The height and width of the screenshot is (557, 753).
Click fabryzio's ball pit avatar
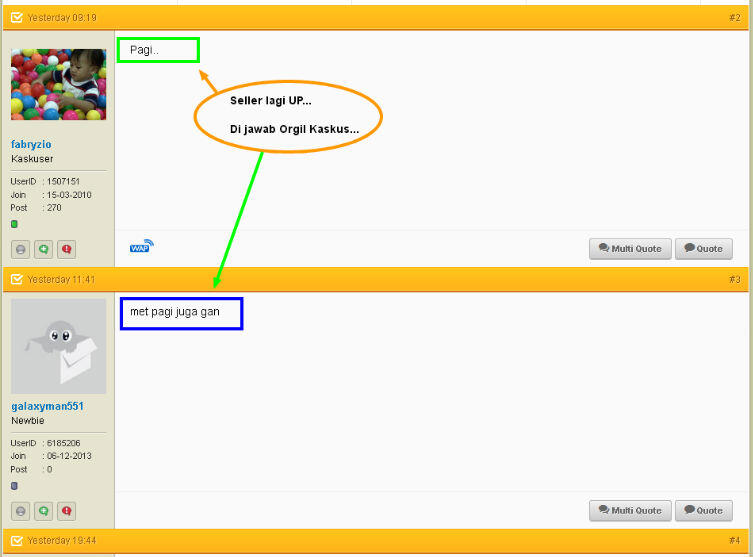pyautogui.click(x=59, y=84)
